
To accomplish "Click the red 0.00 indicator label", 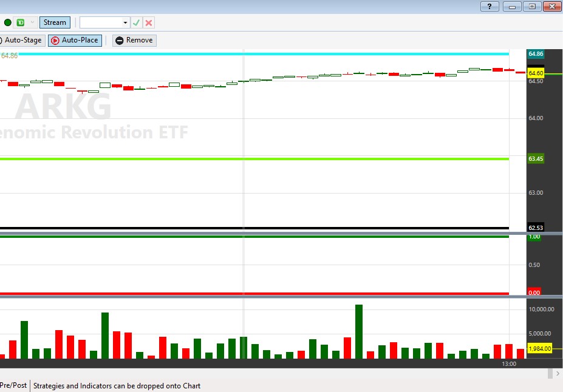I will [534, 292].
